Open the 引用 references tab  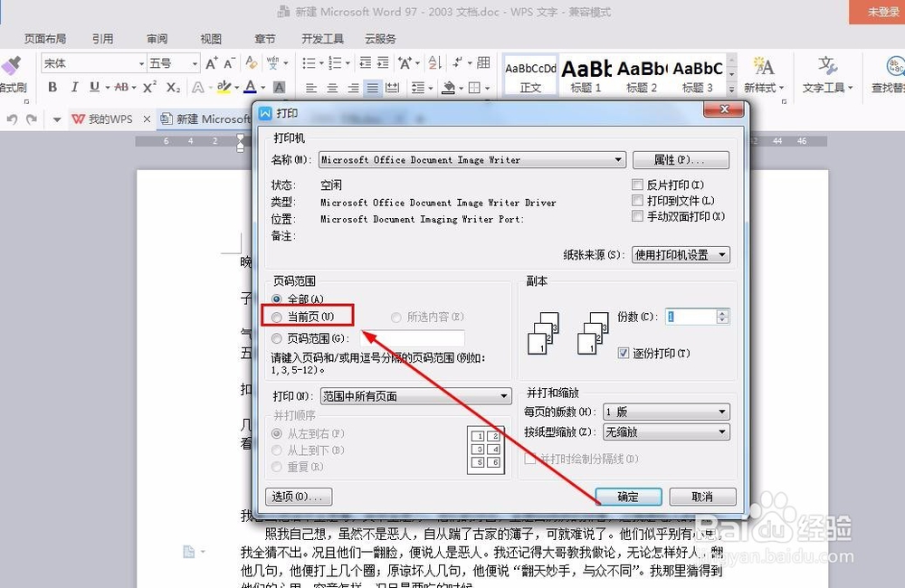point(103,39)
